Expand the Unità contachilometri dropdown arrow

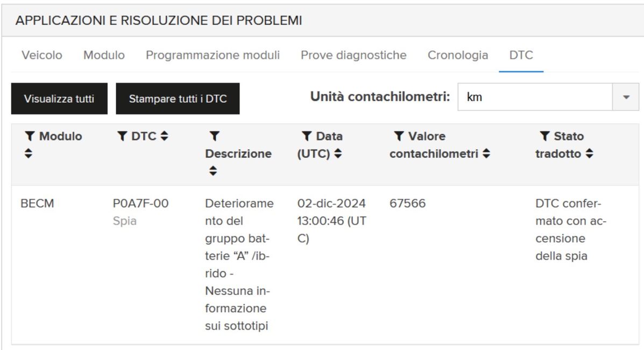click(626, 97)
